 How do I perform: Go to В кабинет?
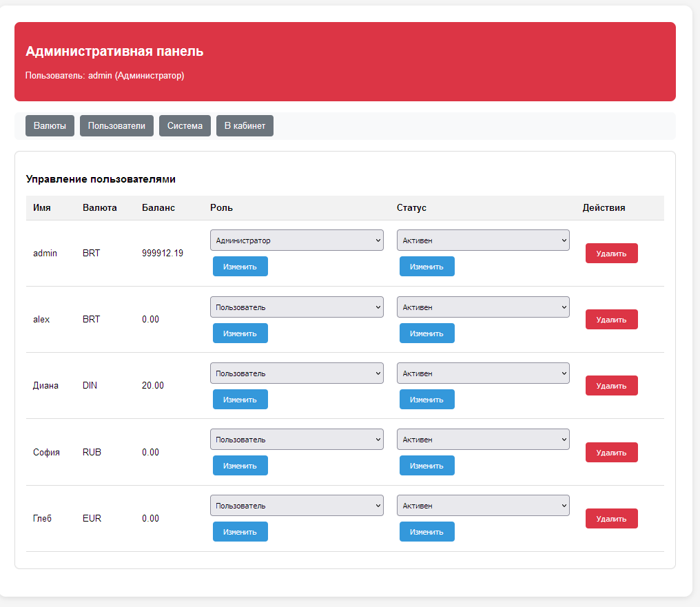point(245,126)
